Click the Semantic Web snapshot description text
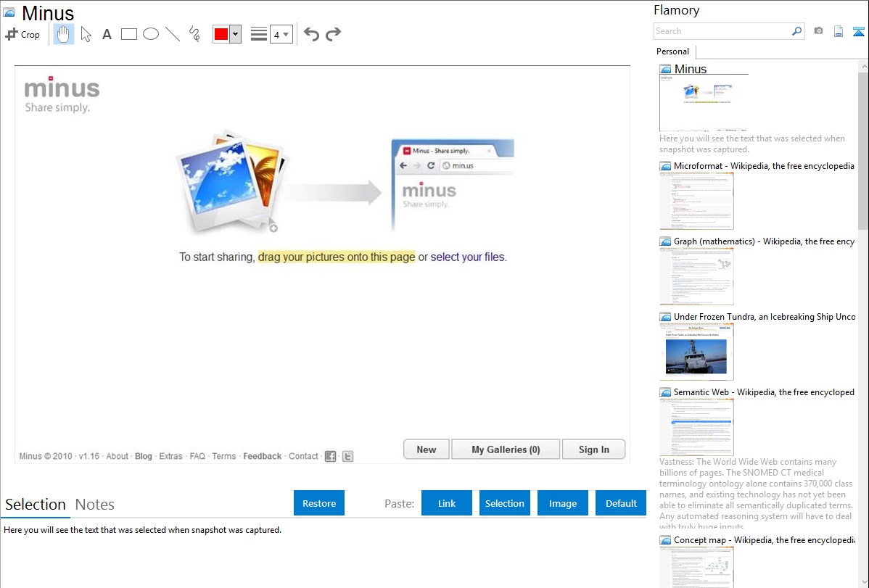The width and height of the screenshot is (869, 588). pyautogui.click(x=756, y=494)
